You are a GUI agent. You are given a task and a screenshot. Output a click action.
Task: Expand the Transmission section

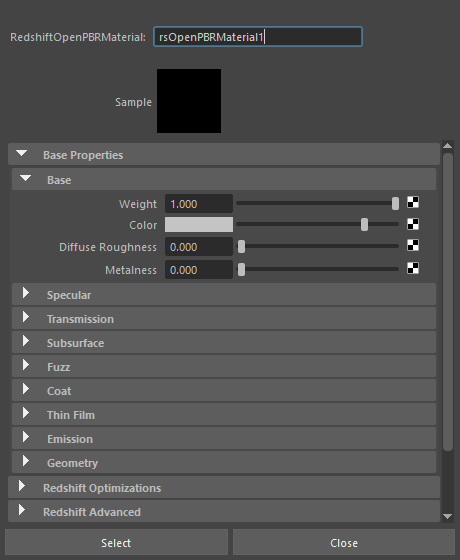[x=224, y=318]
